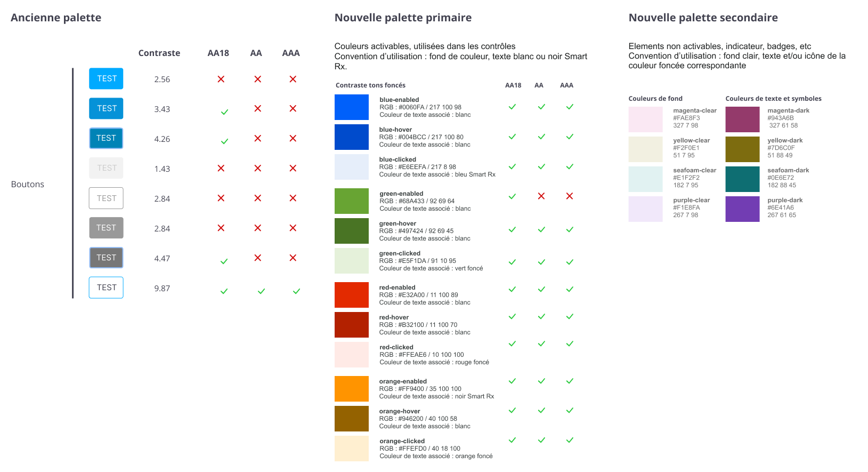This screenshot has height=472, width=868.
Task: Pick the orange-enabled color swatch
Action: point(351,389)
